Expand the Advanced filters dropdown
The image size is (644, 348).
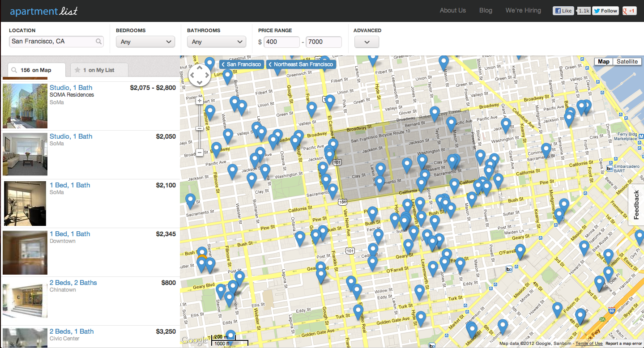coord(367,42)
